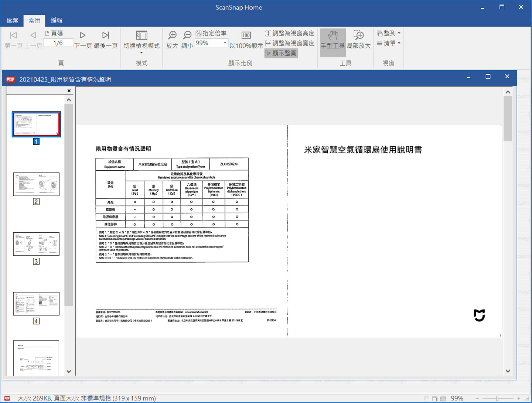Switch to single page view in status bar
This screenshot has height=403, width=532.
434,398
